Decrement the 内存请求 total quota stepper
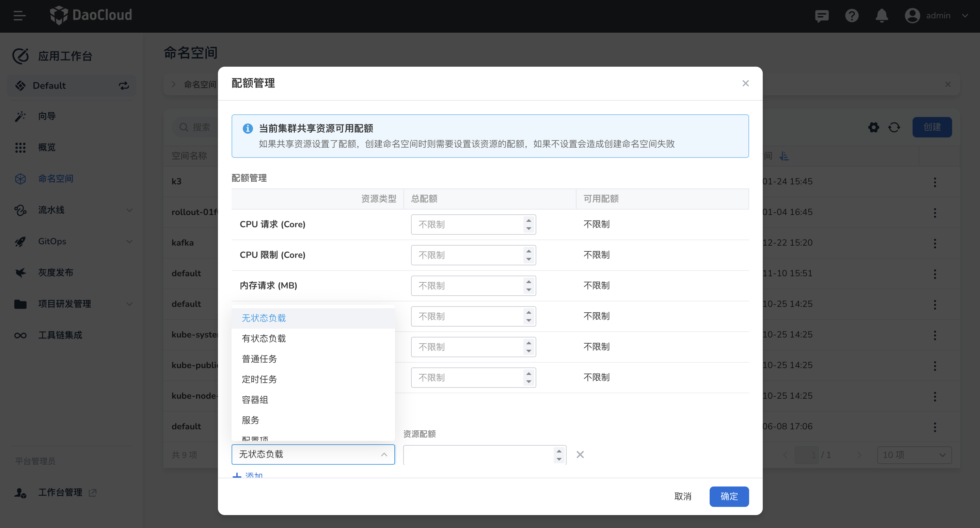 528,290
